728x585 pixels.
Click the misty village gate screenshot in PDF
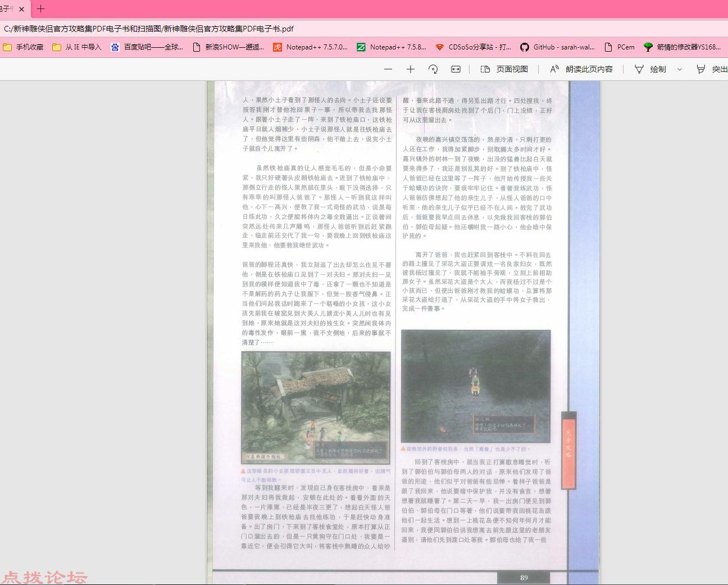point(316,408)
